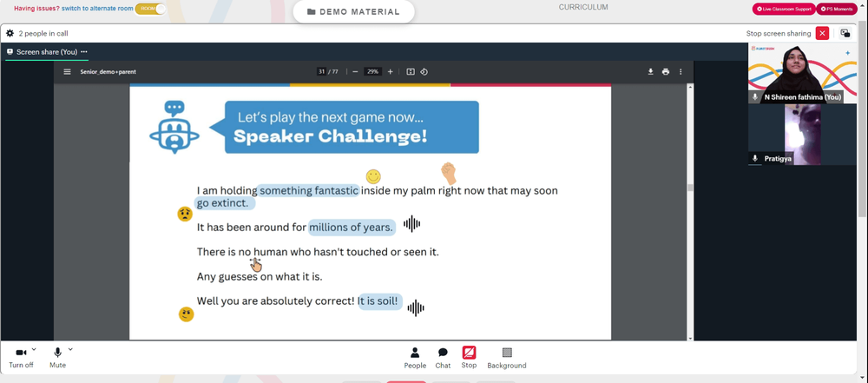Click the PDF page number field
Image resolution: width=868 pixels, height=383 pixels.
point(321,71)
